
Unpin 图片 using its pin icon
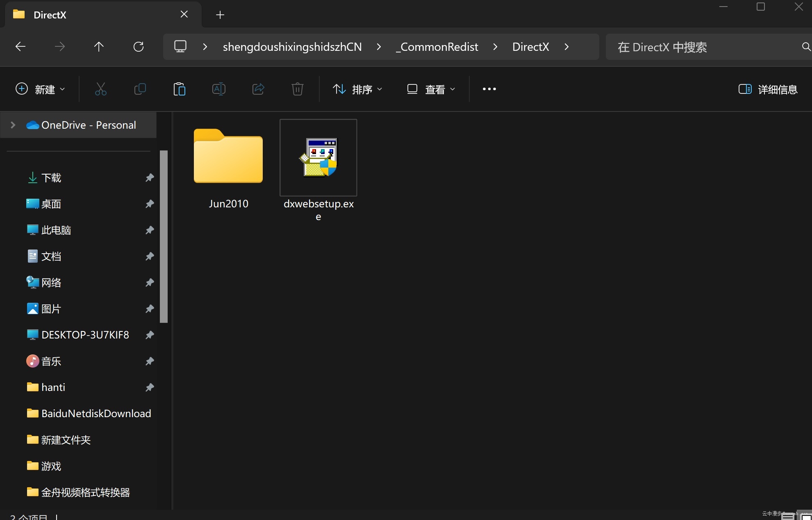[x=150, y=309]
